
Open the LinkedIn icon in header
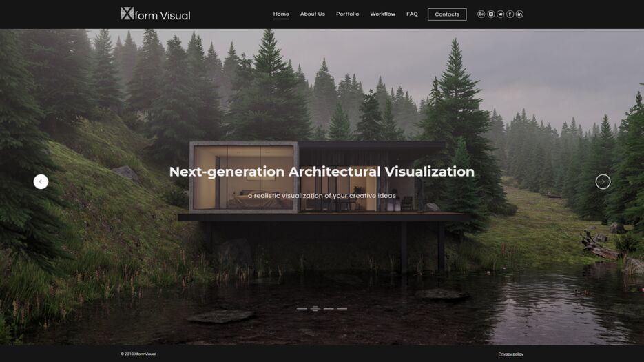(x=519, y=14)
